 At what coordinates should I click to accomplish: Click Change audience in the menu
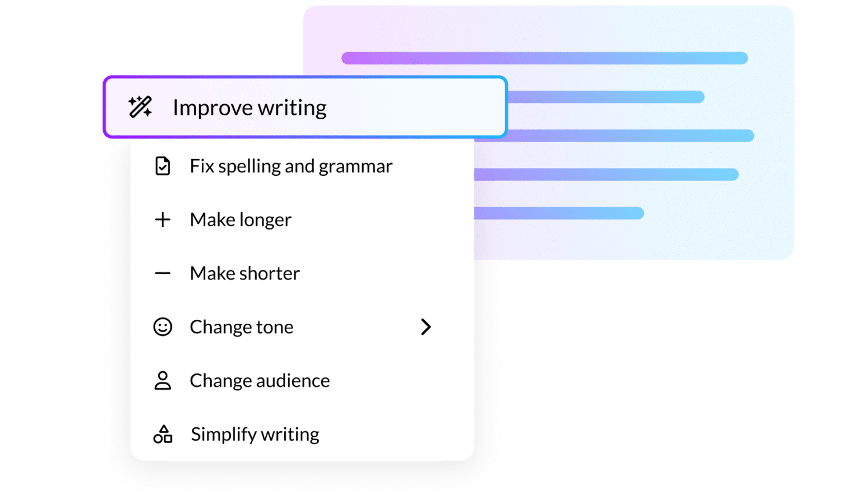pos(260,380)
